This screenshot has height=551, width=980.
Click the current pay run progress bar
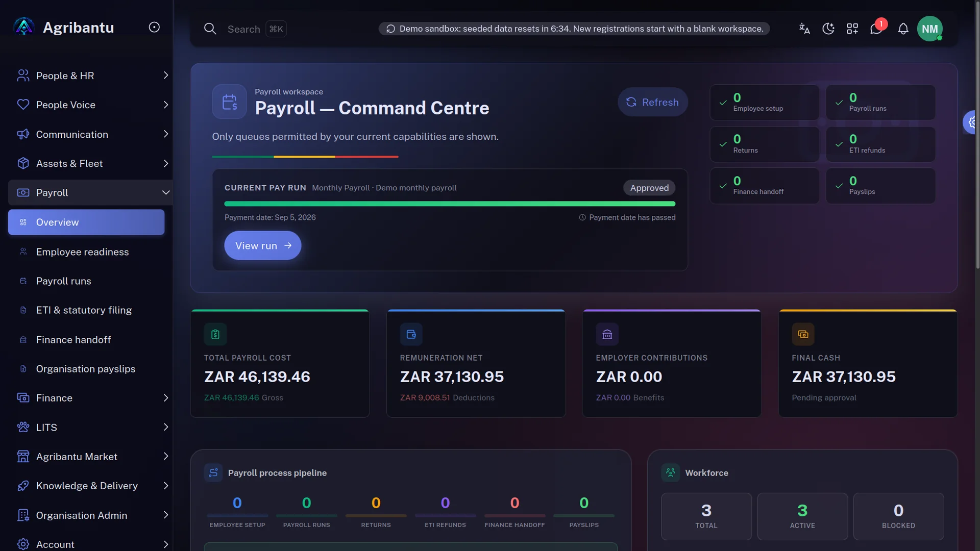coord(450,204)
